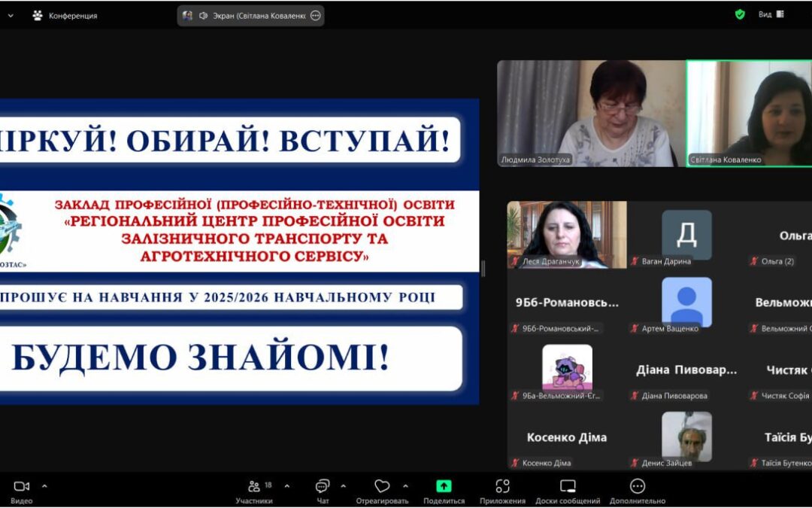Click muted mic icon beside Леся Драганчук
The height and width of the screenshot is (508, 812).
(x=515, y=261)
